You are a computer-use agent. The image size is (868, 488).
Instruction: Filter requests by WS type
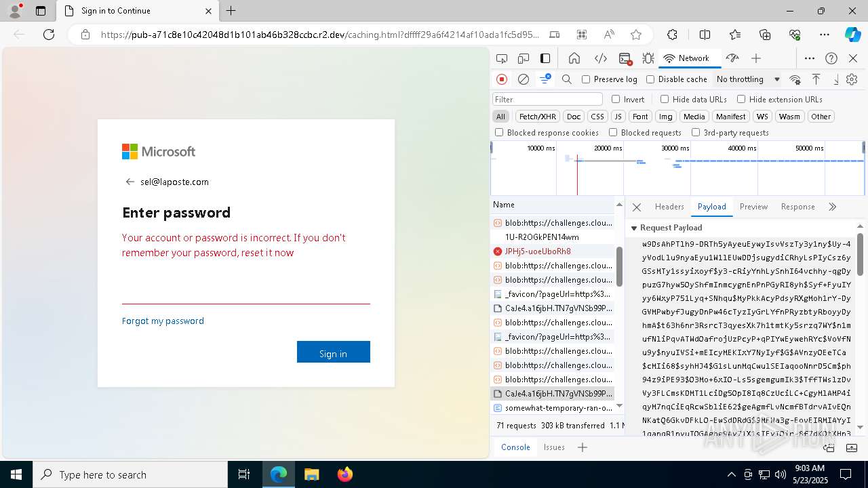pos(762,117)
